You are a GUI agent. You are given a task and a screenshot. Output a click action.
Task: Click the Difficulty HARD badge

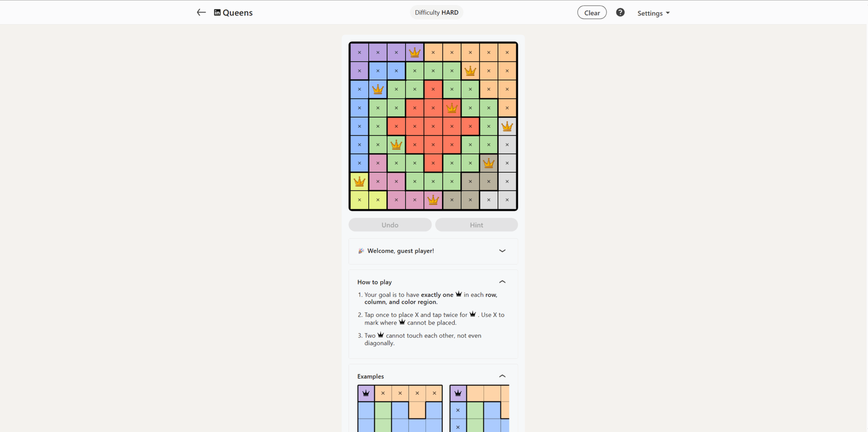tap(436, 12)
